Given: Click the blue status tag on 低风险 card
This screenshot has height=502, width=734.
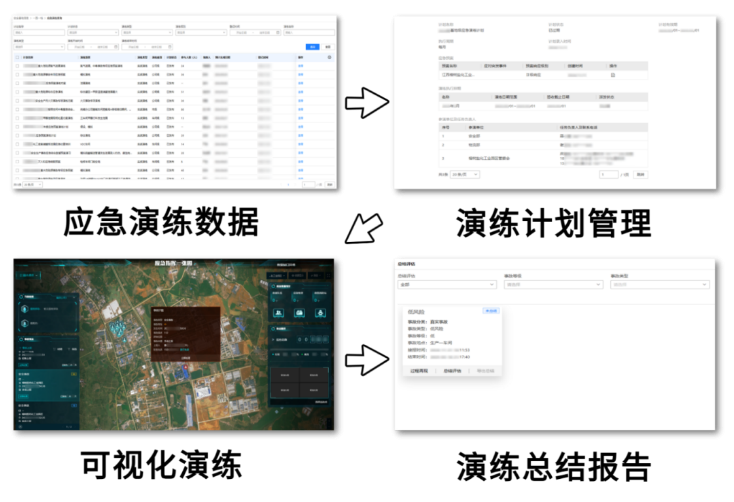Looking at the screenshot, I should [x=491, y=311].
